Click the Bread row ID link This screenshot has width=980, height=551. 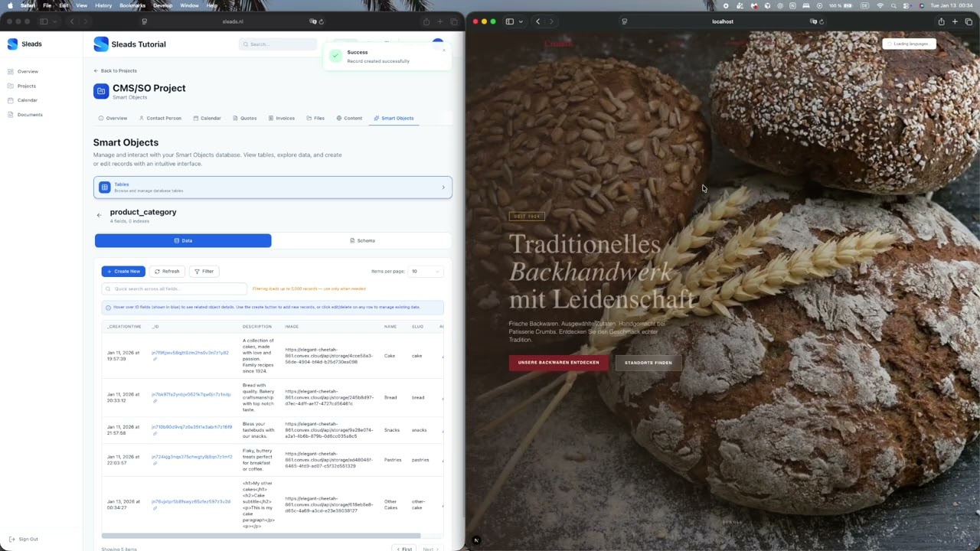(191, 394)
